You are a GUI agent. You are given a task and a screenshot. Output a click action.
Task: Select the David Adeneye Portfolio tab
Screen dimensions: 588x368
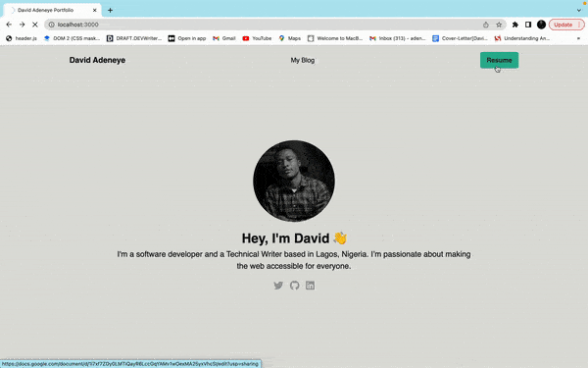click(x=53, y=10)
